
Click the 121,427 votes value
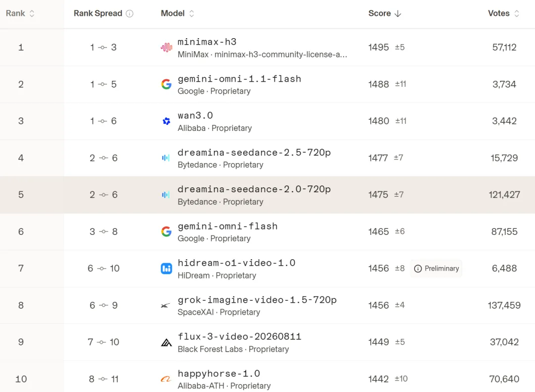coord(504,195)
